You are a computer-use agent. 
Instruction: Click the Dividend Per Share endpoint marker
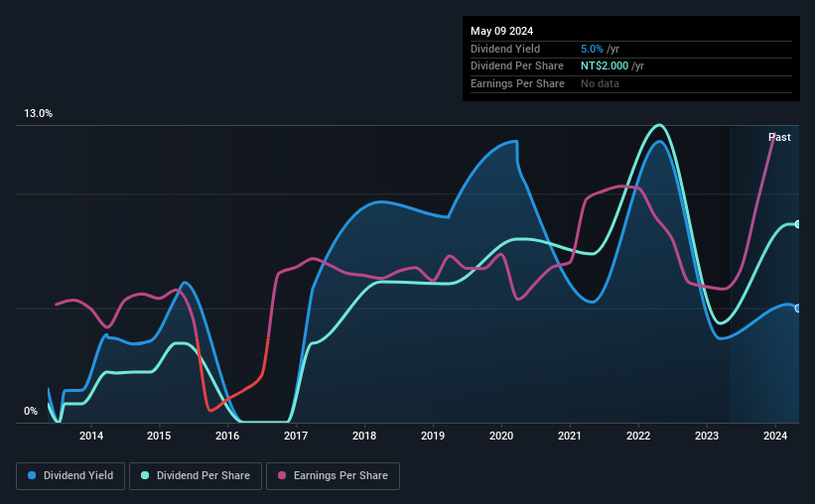point(797,224)
